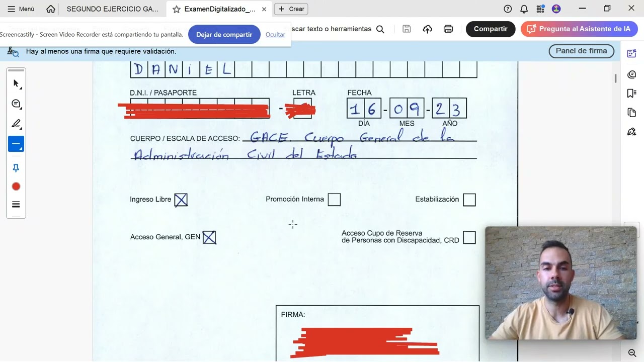This screenshot has height=362, width=644.
Task: Close the ExamenDigitalizado tab
Action: (x=264, y=9)
